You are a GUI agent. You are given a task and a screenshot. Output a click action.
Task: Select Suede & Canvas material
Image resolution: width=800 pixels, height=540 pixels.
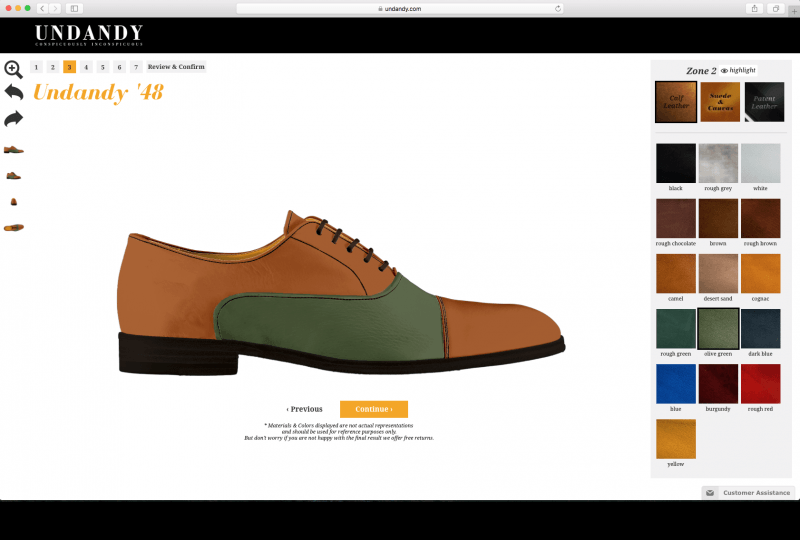click(720, 102)
